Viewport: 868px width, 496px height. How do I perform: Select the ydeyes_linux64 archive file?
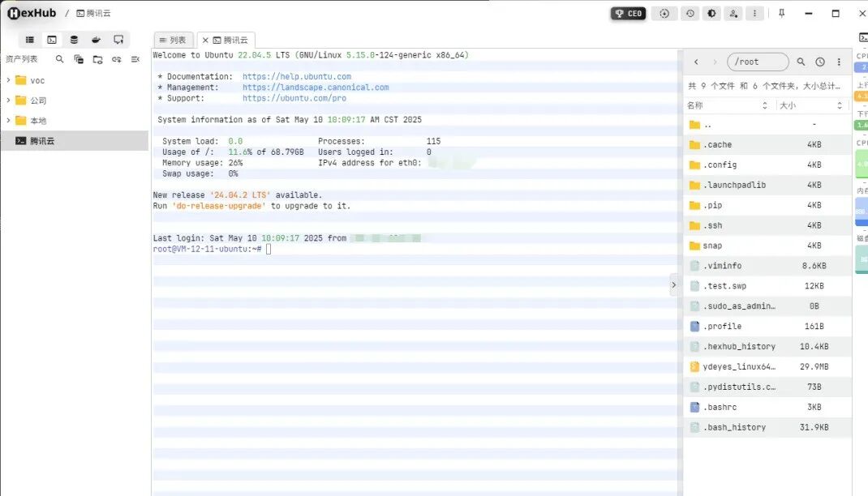[767, 366]
